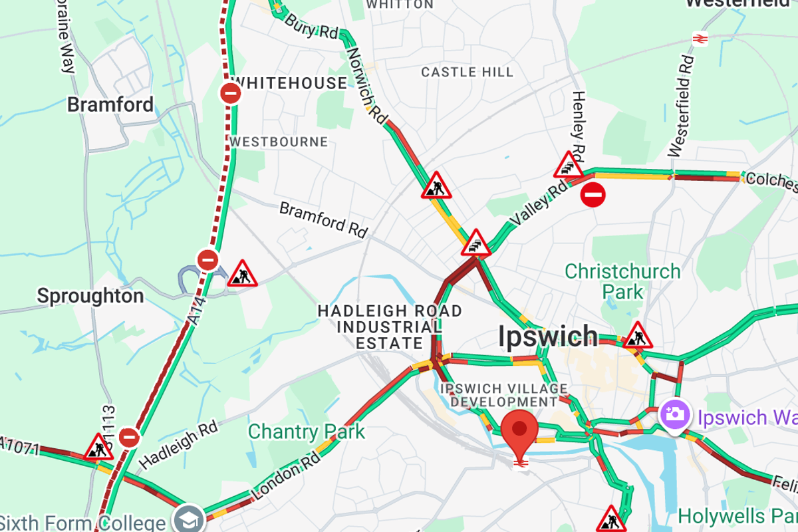
Task: Click the Christchurch Park label
Action: [x=623, y=281]
